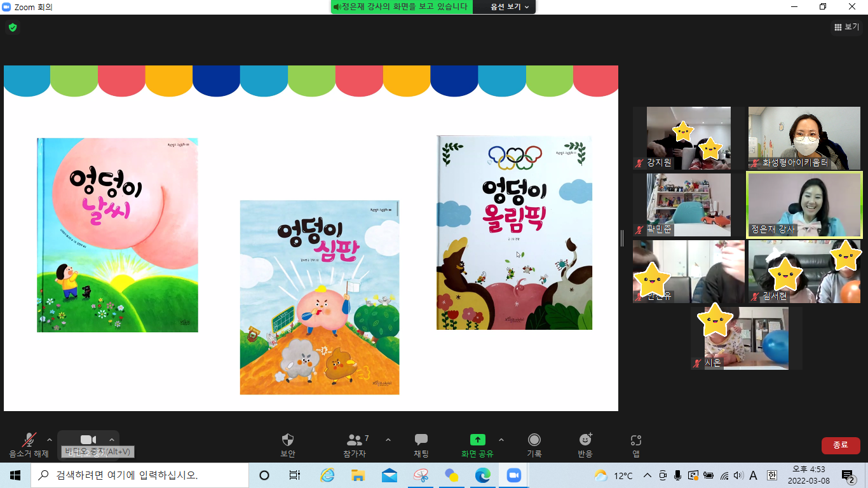
Task: Click the 엉덩이 날씨 book cover
Action: coord(118,235)
